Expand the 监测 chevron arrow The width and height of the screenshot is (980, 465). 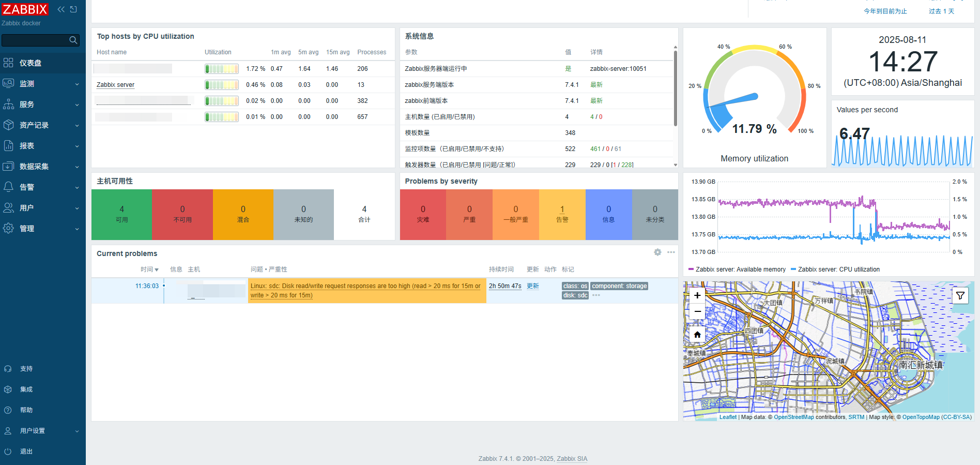[x=77, y=84]
